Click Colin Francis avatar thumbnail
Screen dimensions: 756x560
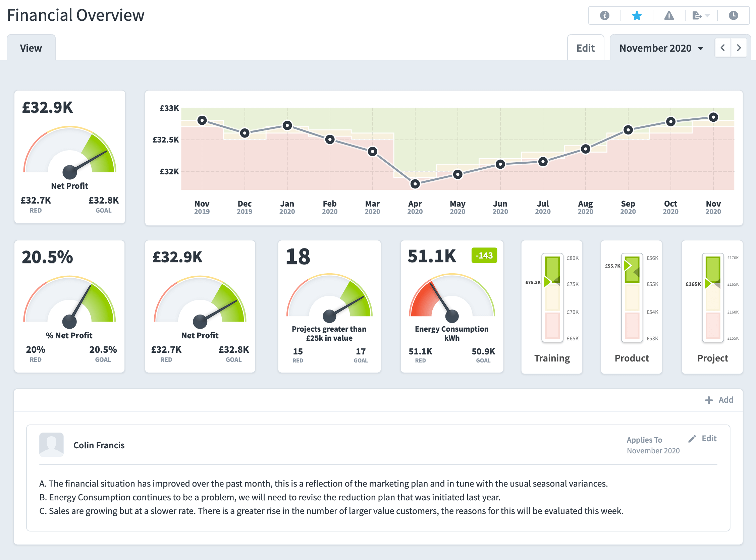[52, 444]
